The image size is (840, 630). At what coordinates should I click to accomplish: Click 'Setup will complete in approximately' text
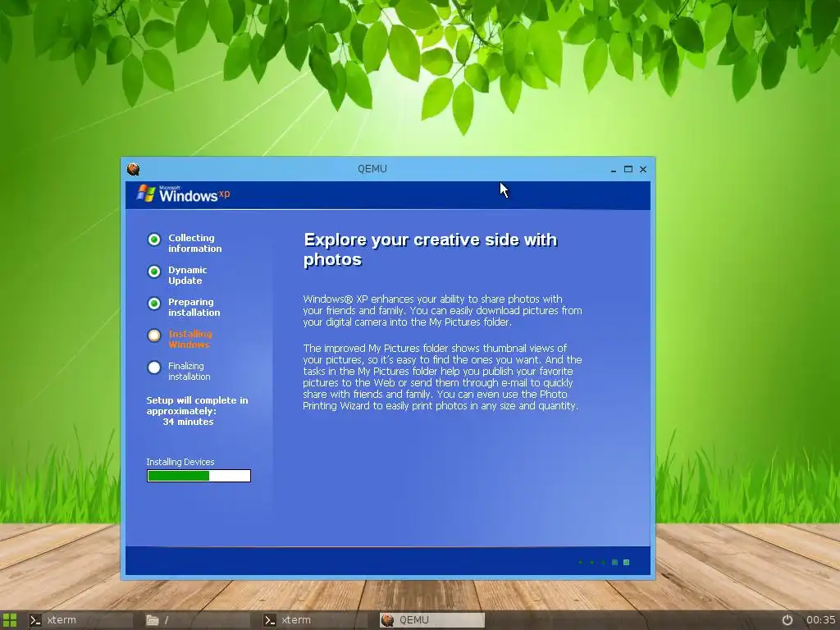coord(197,405)
